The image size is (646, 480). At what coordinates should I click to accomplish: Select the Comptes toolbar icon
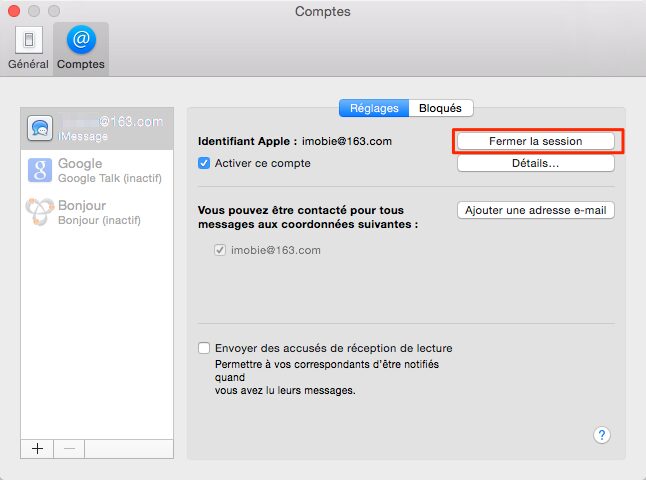(81, 48)
